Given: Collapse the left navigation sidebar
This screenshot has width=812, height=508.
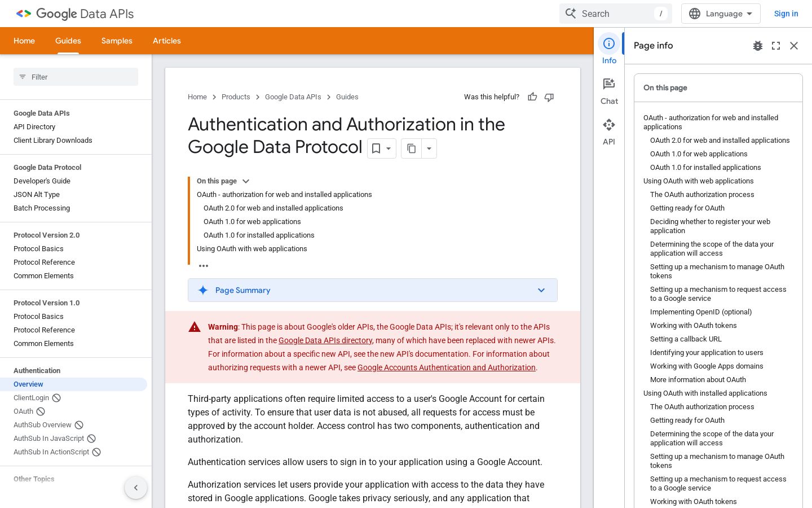Looking at the screenshot, I should [x=136, y=488].
